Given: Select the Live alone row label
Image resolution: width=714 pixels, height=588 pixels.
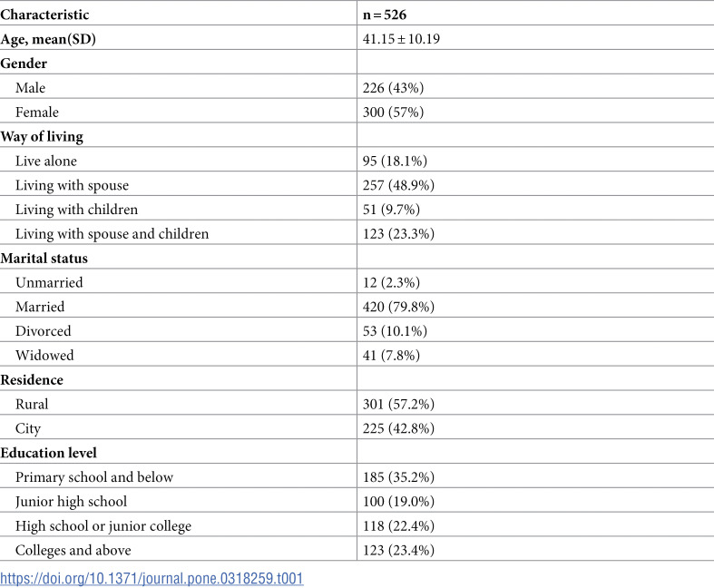Looking at the screenshot, I should pyautogui.click(x=46, y=161).
